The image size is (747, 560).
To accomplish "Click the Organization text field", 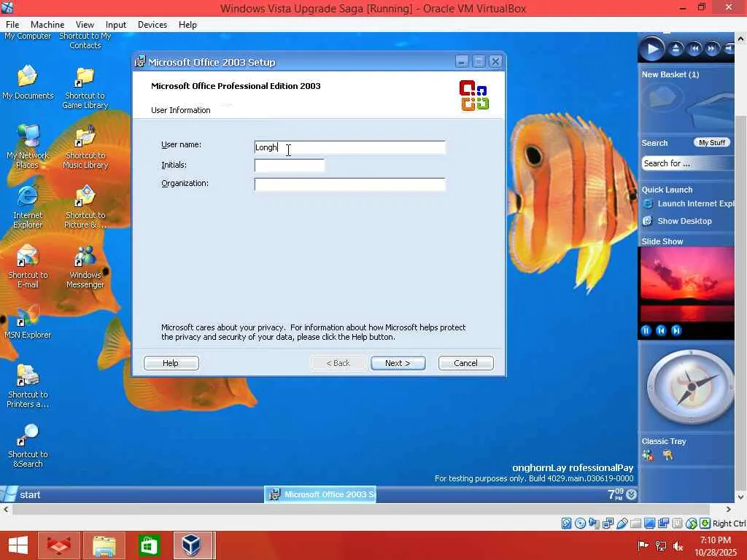I will coord(350,184).
